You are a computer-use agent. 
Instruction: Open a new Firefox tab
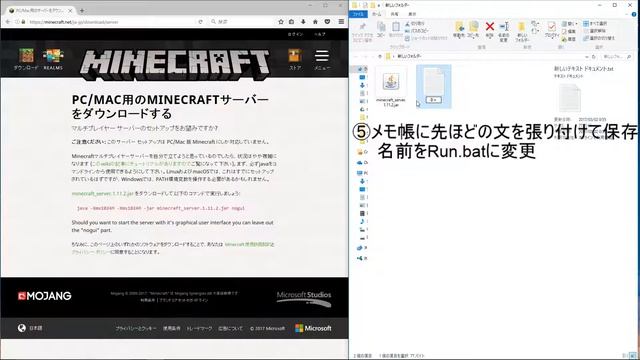click(82, 10)
